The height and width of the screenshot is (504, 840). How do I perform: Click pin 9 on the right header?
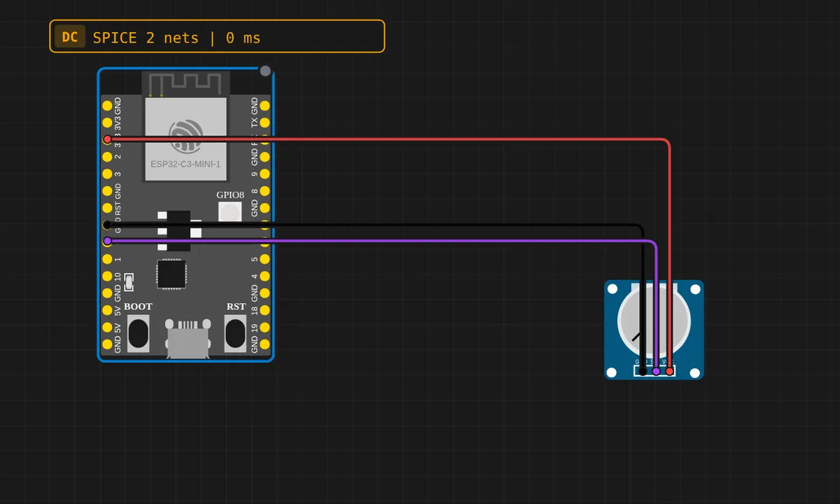pyautogui.click(x=265, y=174)
